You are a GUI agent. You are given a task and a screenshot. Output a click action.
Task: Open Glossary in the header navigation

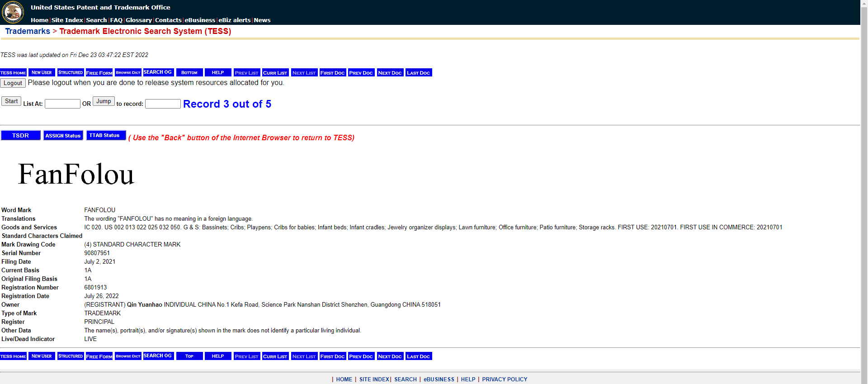139,20
